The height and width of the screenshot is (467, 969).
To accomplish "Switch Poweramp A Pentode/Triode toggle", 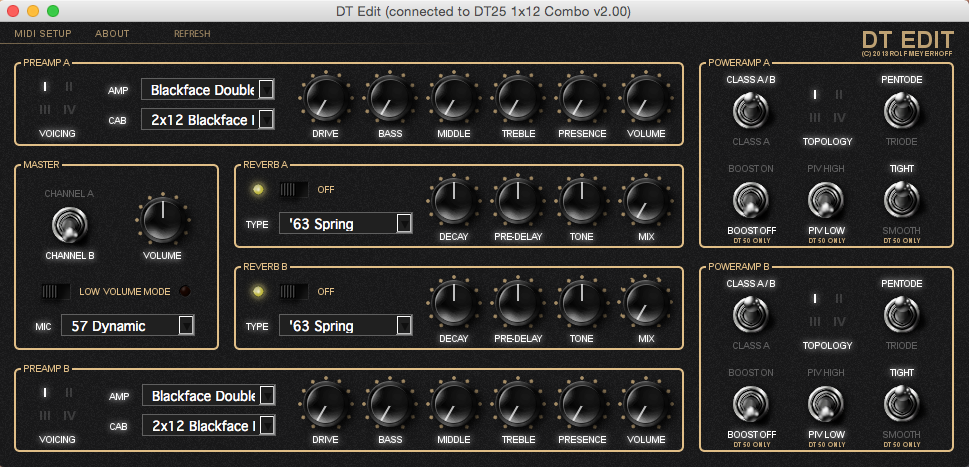I will (901, 110).
